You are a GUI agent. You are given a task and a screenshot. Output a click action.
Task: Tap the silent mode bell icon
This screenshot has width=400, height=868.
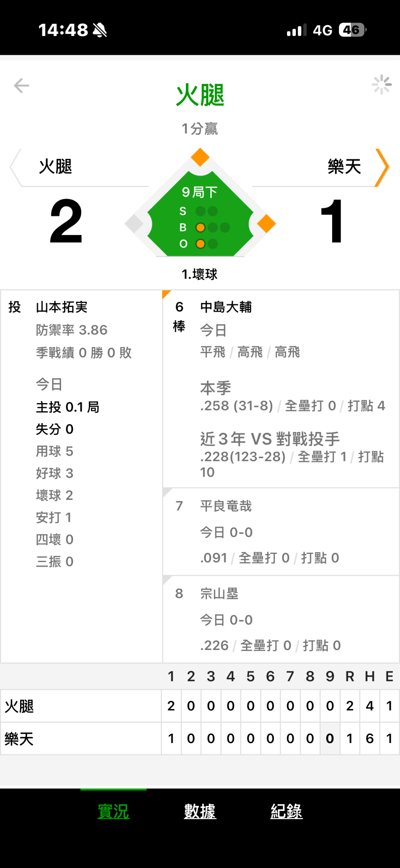pyautogui.click(x=100, y=30)
